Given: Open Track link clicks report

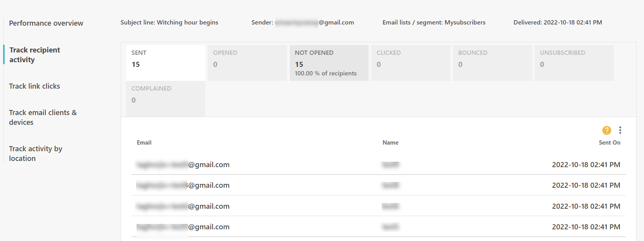Looking at the screenshot, I should point(34,86).
